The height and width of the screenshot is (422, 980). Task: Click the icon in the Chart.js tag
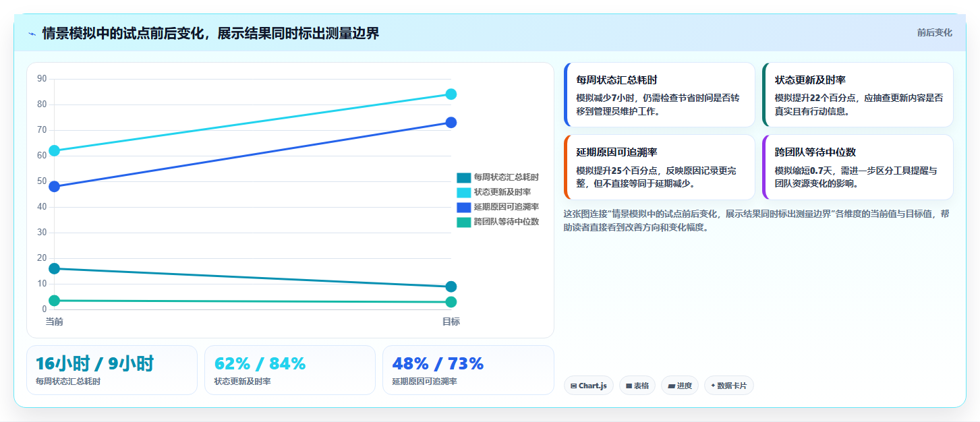pos(573,386)
